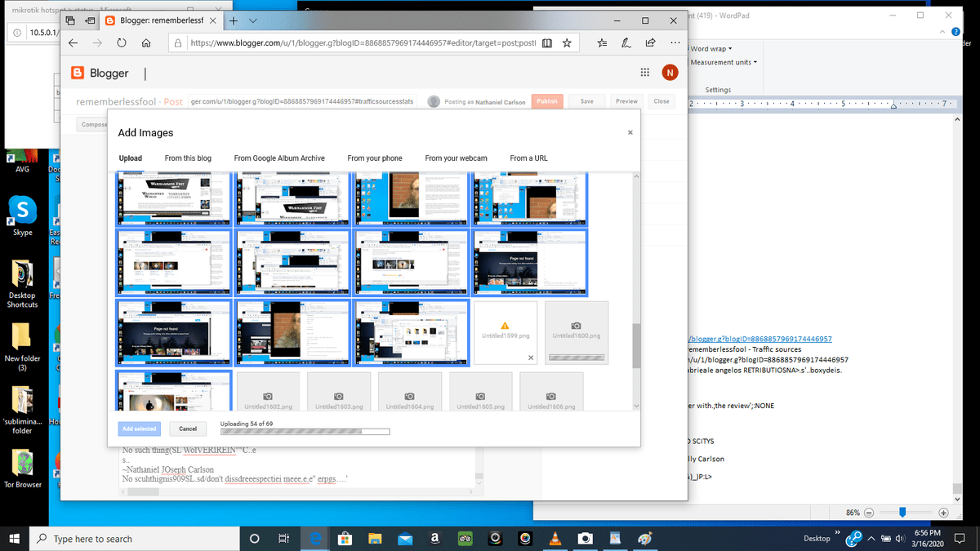This screenshot has width=980, height=551.
Task: Cancel the image upload dialog
Action: click(x=188, y=429)
